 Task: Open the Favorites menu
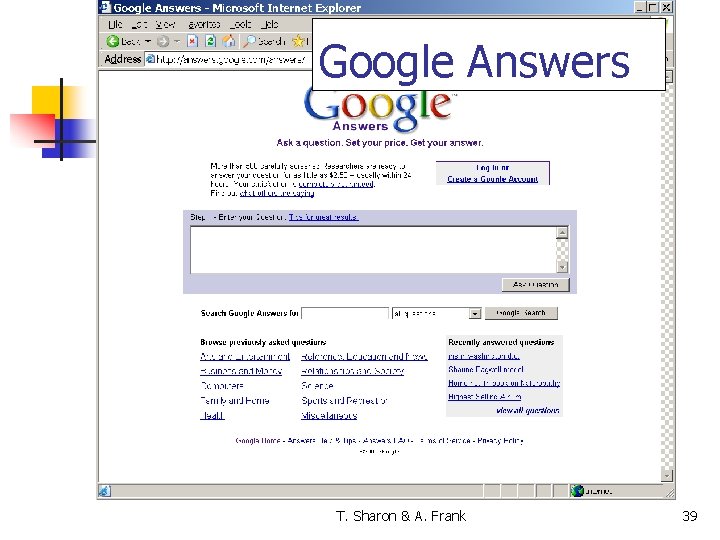(x=204, y=24)
